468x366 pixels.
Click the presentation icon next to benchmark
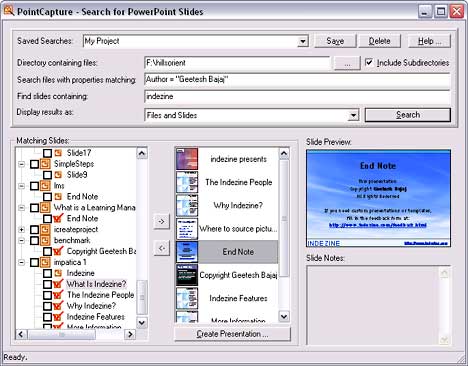click(45, 240)
